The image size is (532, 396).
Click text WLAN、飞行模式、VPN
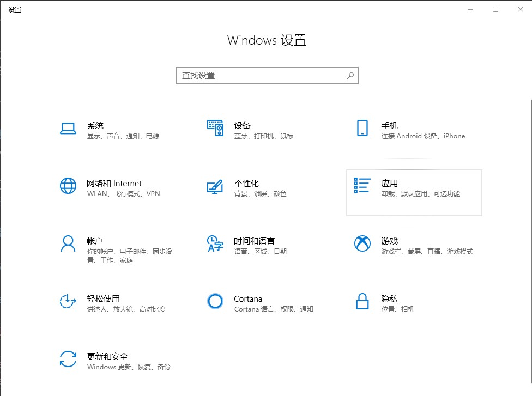click(x=124, y=193)
